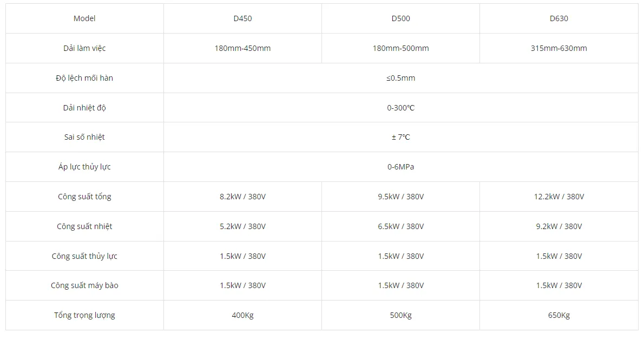Select the 0-300°C temperature range value
The width and height of the screenshot is (644, 339).
click(400, 108)
